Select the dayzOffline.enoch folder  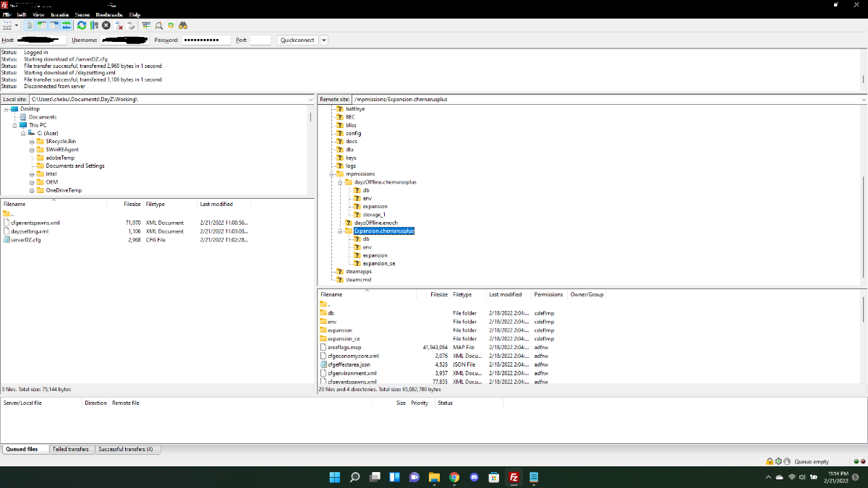pos(375,223)
